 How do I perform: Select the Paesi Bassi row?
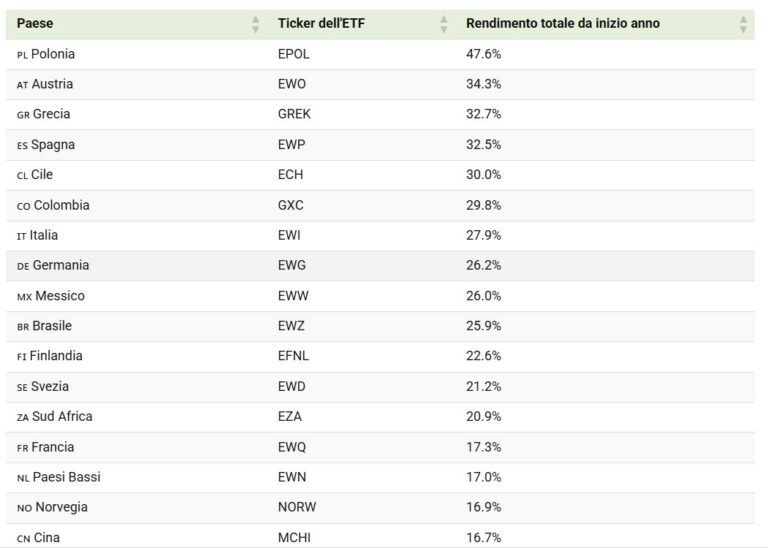[380, 477]
